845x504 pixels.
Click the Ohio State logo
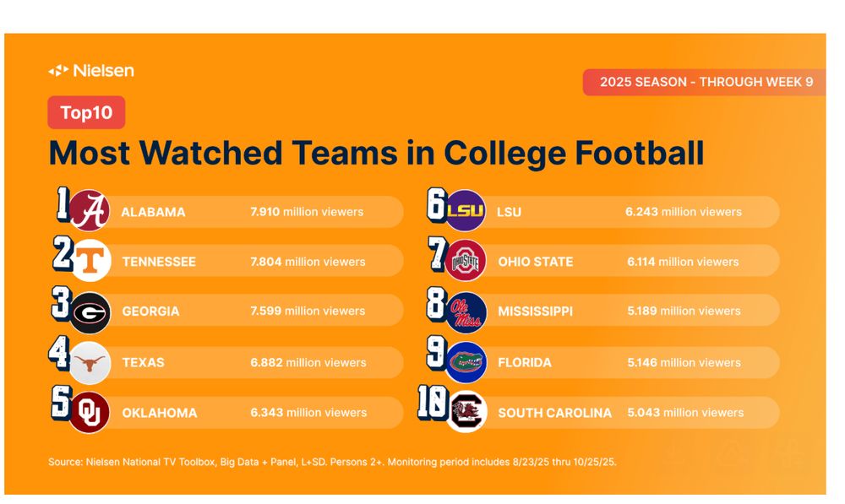(x=466, y=261)
